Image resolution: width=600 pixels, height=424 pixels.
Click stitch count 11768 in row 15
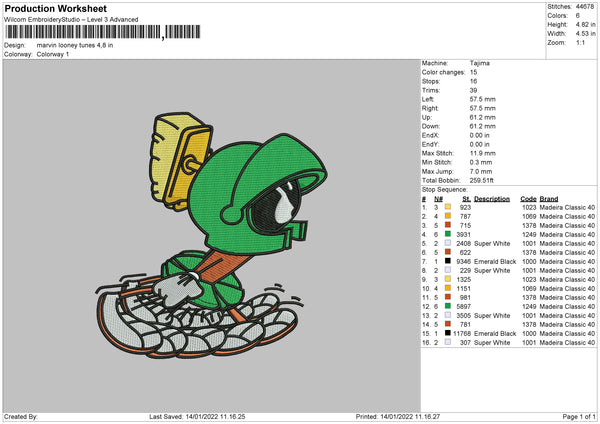click(462, 333)
